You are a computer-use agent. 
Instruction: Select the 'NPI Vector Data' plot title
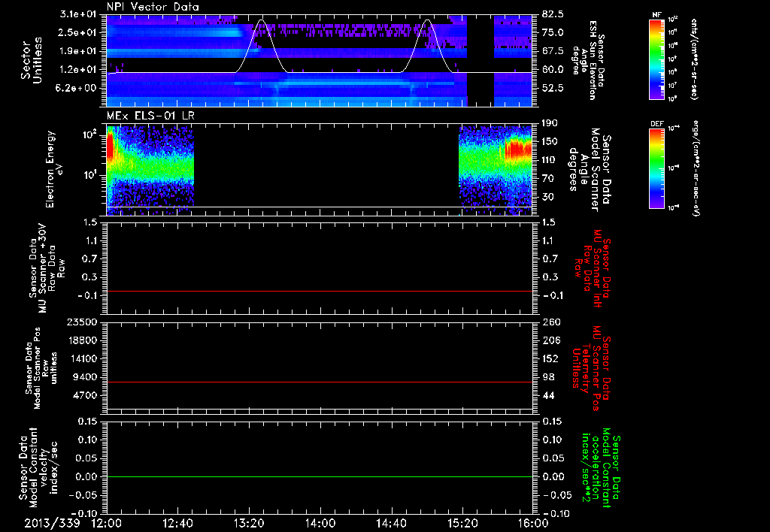click(153, 7)
